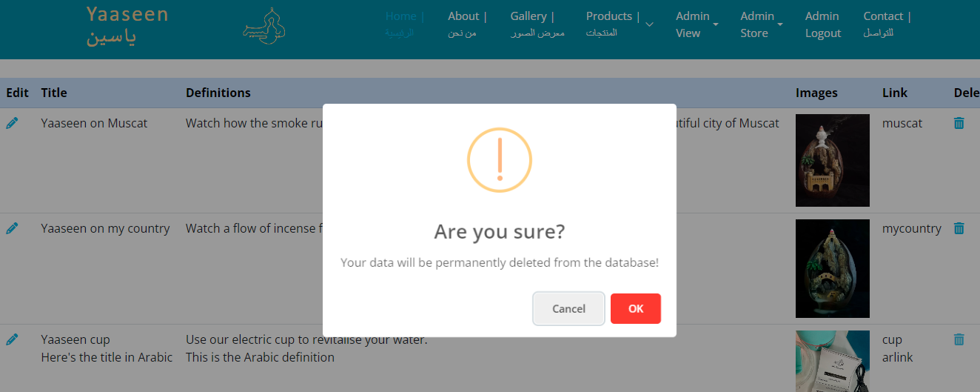Delete the muscat row with trash icon
Viewport: 980px width, 392px height.
[959, 123]
